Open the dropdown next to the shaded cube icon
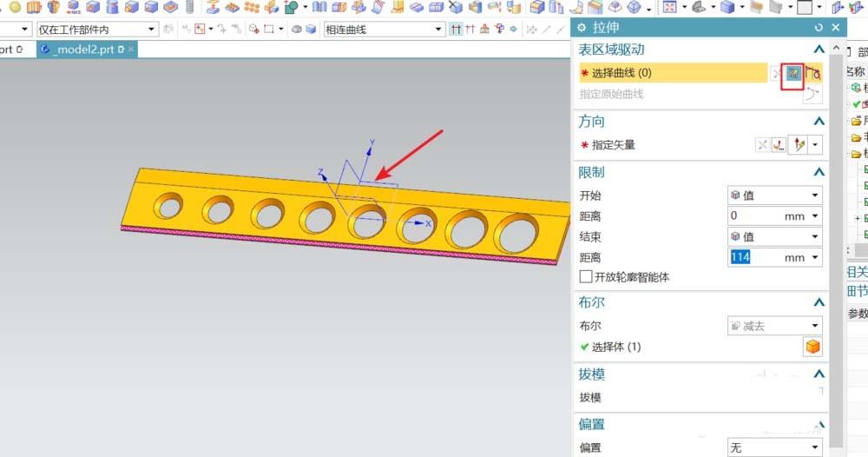This screenshot has height=457, width=868. point(742,7)
